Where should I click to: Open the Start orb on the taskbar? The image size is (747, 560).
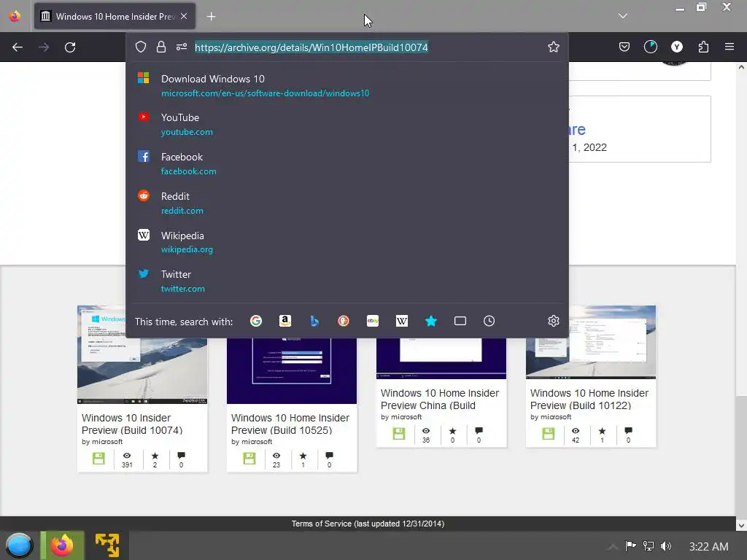(19, 545)
